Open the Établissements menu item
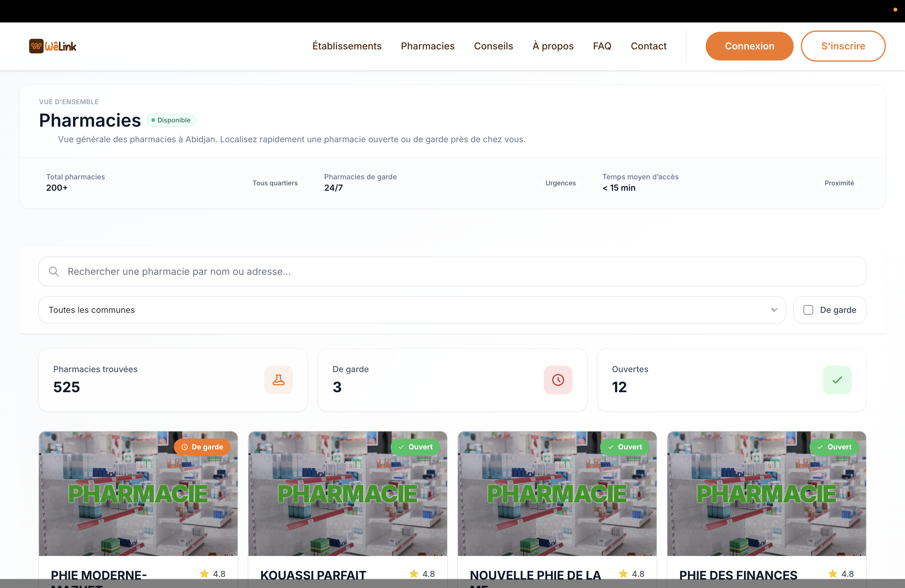This screenshot has width=905, height=588. click(x=347, y=46)
